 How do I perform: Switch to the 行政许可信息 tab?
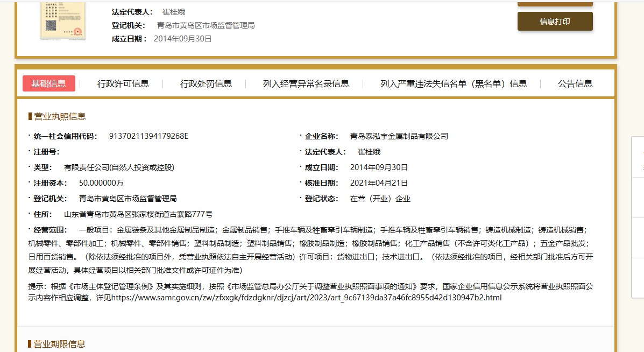pyautogui.click(x=123, y=84)
